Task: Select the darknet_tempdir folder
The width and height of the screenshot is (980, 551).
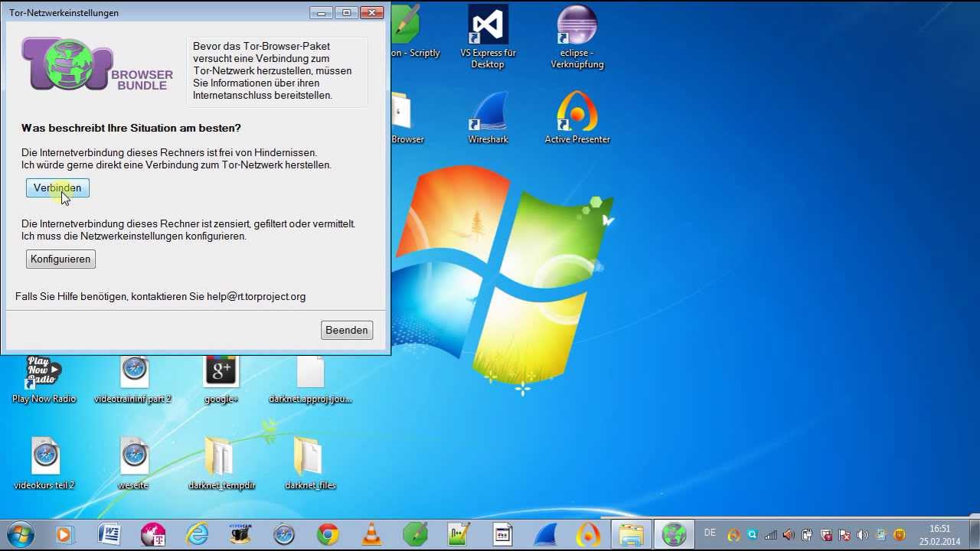Action: pyautogui.click(x=221, y=464)
